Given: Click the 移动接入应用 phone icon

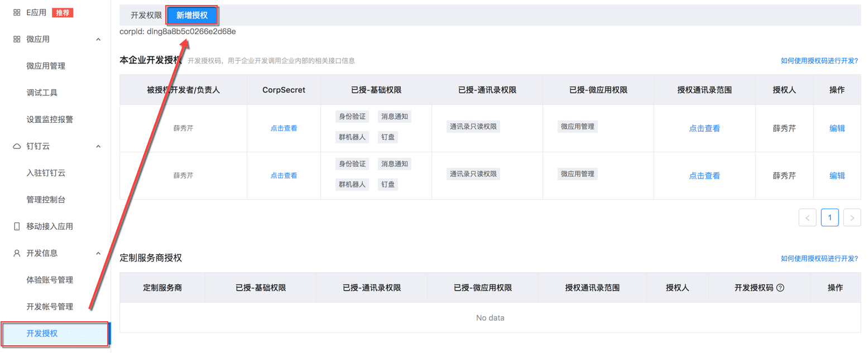Looking at the screenshot, I should coord(17,226).
